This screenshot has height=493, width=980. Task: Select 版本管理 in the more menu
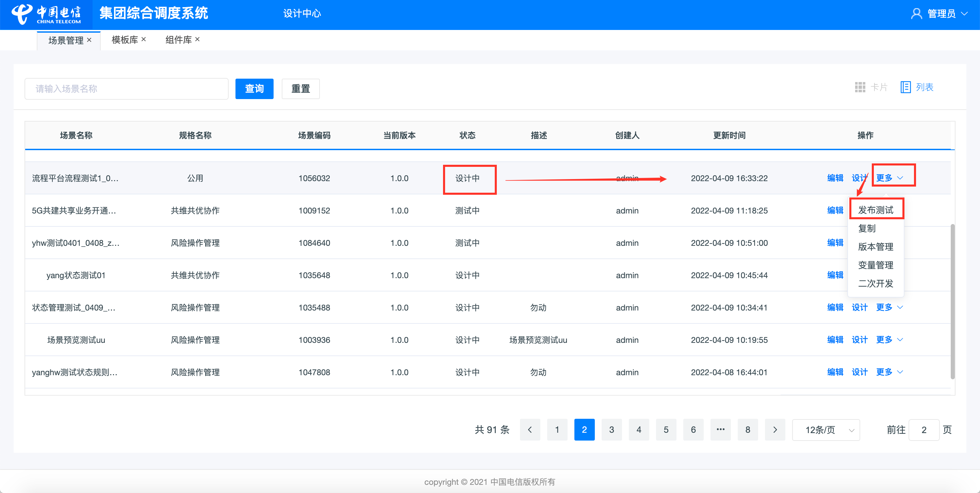click(x=876, y=247)
